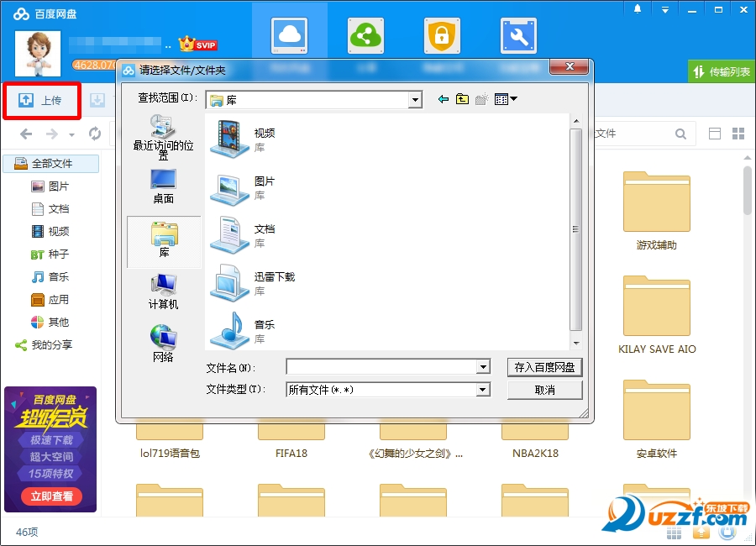Select Apps (应用) category in sidebar
This screenshot has width=756, height=546.
click(x=50, y=300)
